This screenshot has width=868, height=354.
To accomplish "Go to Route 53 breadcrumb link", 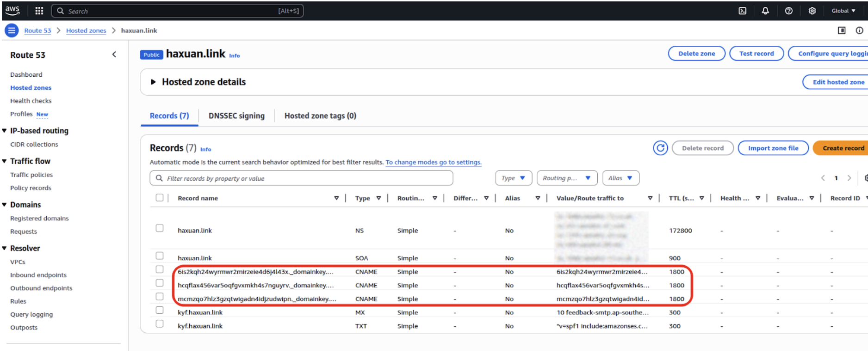I will point(37,31).
